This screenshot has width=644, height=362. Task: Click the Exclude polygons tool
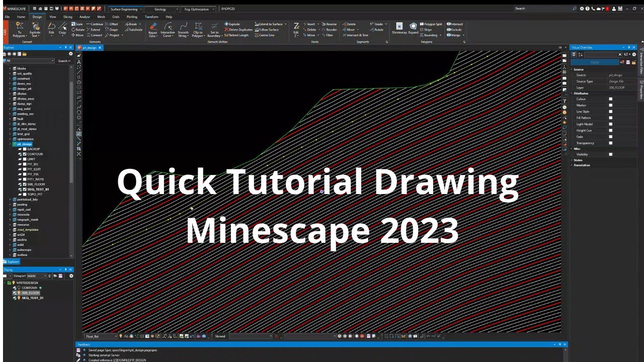point(454,30)
